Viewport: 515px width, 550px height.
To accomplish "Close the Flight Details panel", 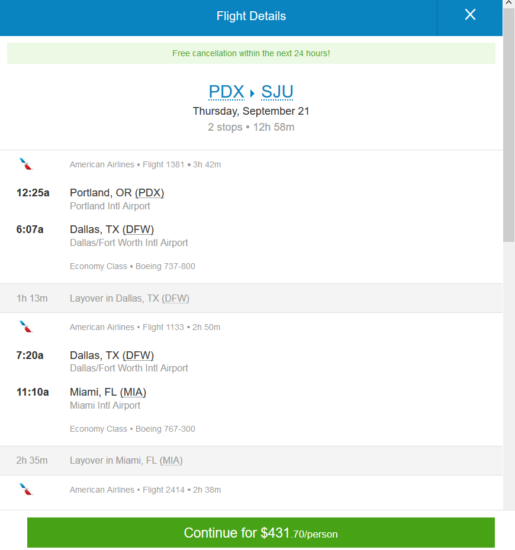I will (470, 15).
